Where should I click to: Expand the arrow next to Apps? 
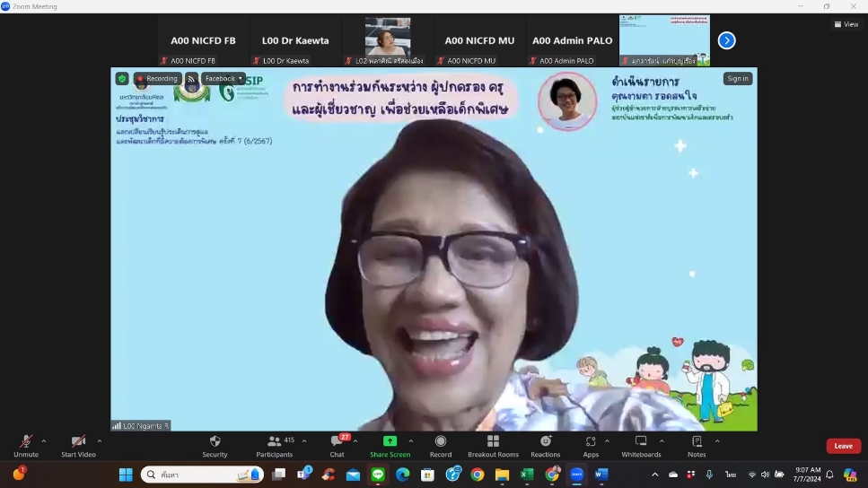608,441
